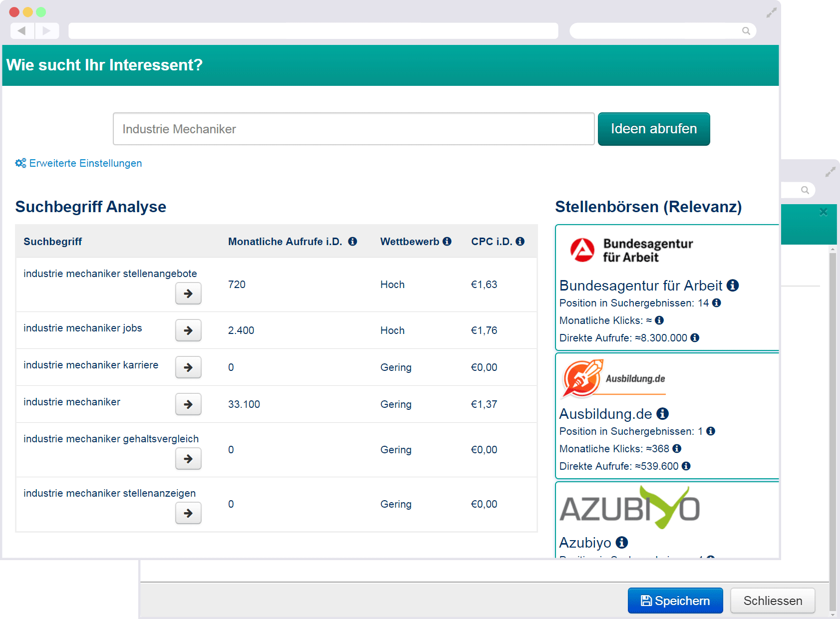Click the Wettbewerb column header text
Viewport: 840px width, 619px height.
tap(410, 242)
